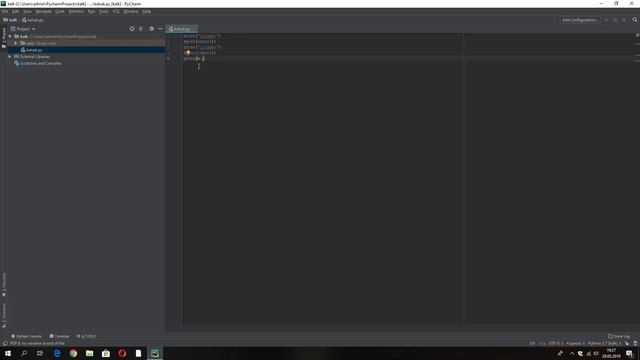Click the blank document icon on the taskbar
Viewport: 640px width, 360px height.
[x=138, y=353]
